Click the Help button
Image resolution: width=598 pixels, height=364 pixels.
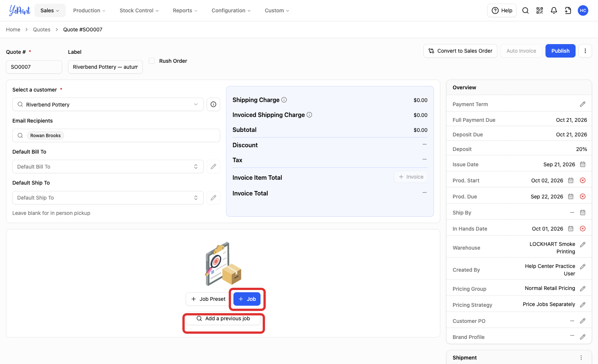[x=502, y=10]
